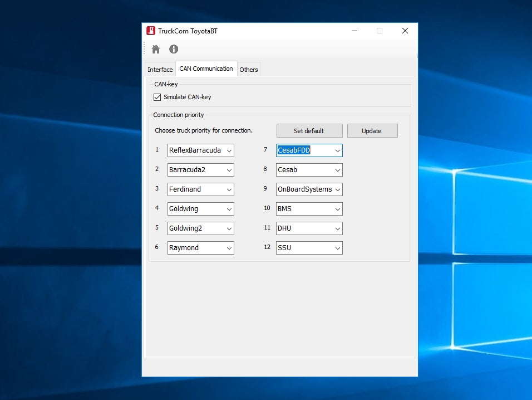532x400 pixels.
Task: Expand the BMS priority dropdown
Action: (337, 209)
